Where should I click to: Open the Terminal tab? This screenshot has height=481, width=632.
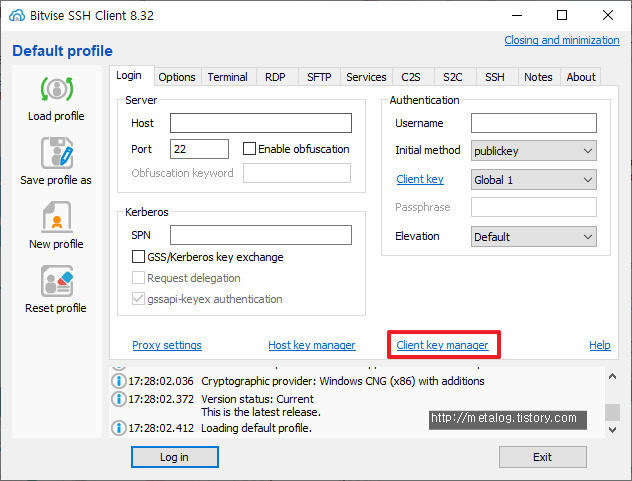227,77
